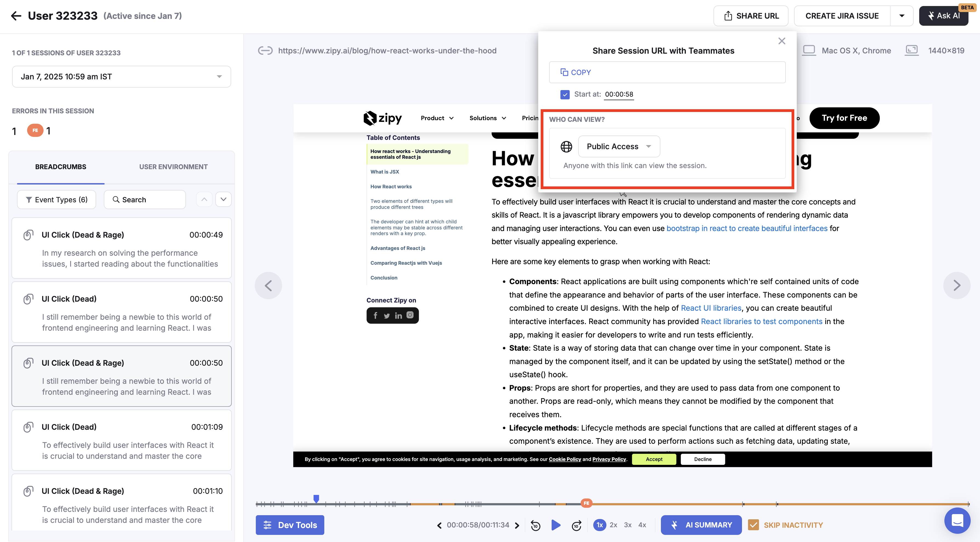Click the Copy icon in share dialog
The height and width of the screenshot is (542, 980).
click(x=564, y=72)
